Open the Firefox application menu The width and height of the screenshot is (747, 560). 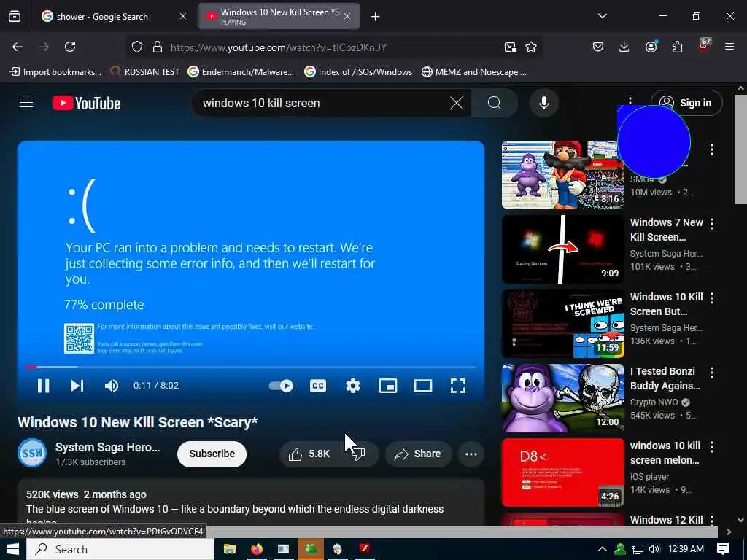pos(729,47)
